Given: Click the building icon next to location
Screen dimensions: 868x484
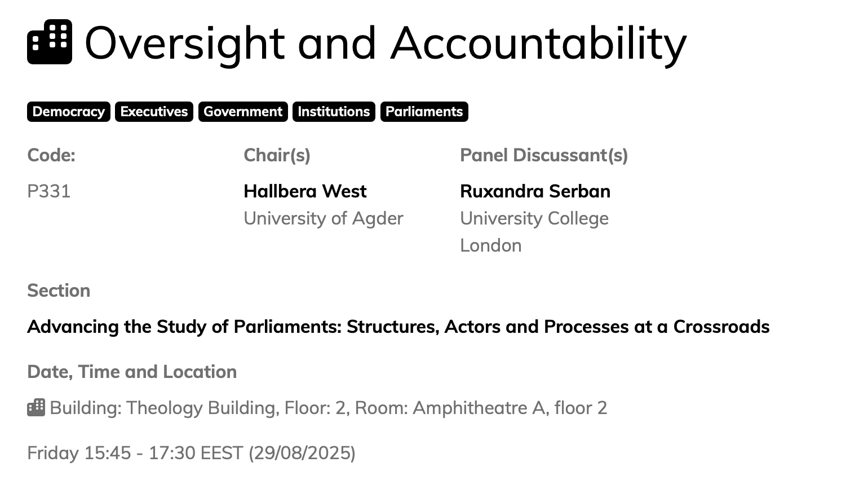Looking at the screenshot, I should coord(36,407).
